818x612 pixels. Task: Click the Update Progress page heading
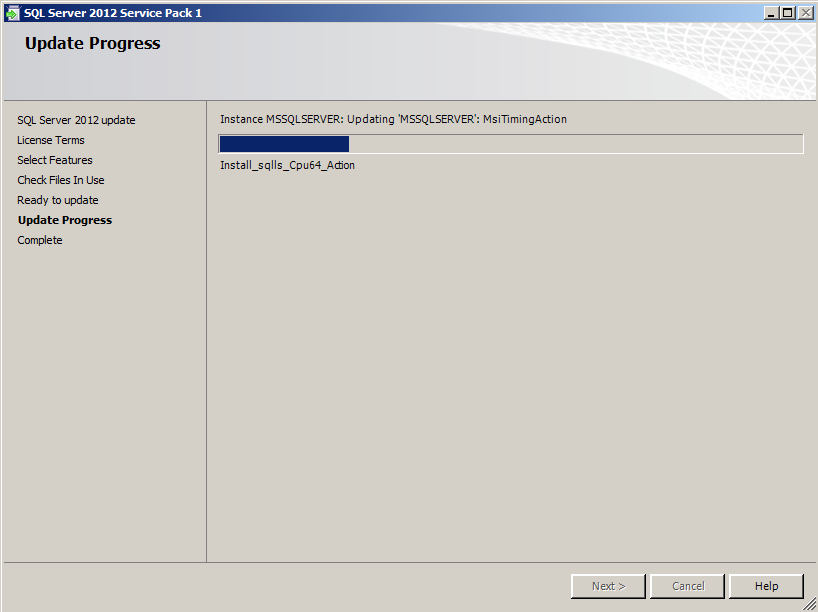(93, 43)
